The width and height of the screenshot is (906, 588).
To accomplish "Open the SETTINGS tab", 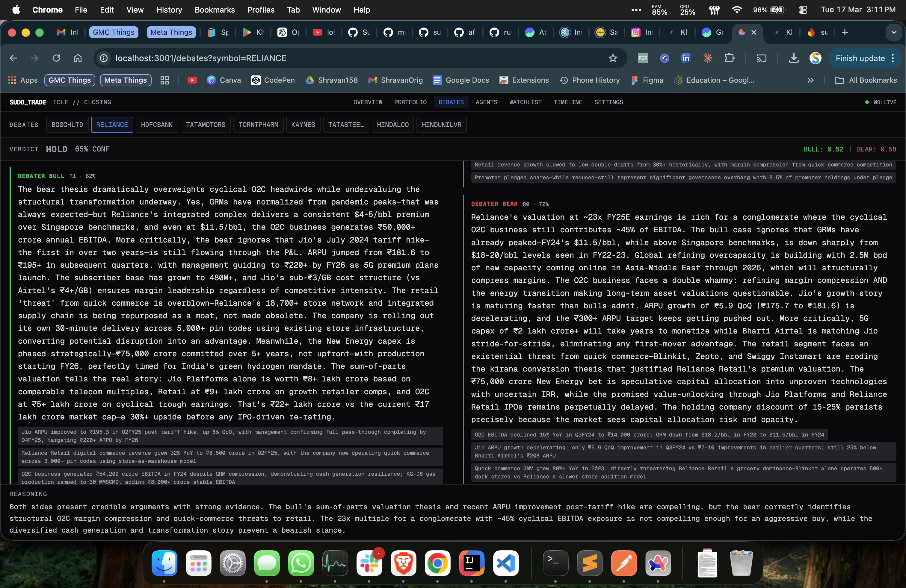I will point(608,102).
